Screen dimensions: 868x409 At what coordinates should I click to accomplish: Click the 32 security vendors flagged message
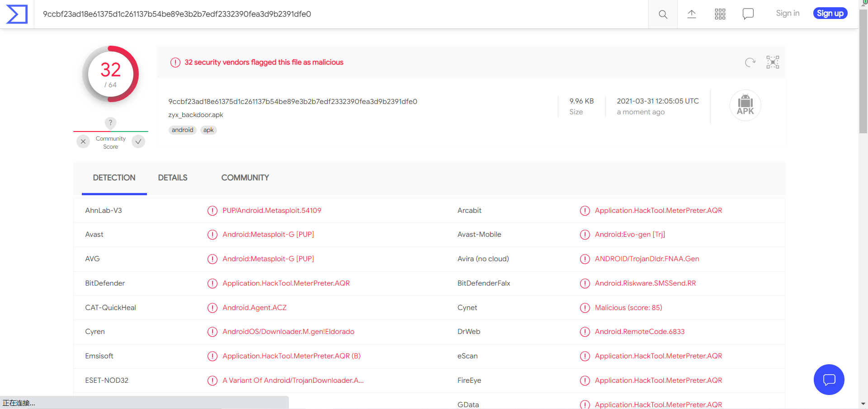click(x=264, y=62)
